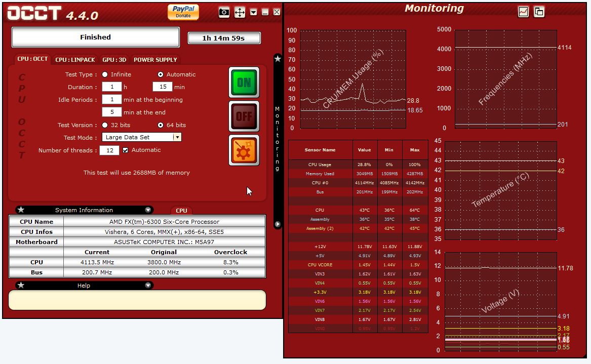Click the Monitoring graph view icon
Screen dimensions: 591x364
523,12
